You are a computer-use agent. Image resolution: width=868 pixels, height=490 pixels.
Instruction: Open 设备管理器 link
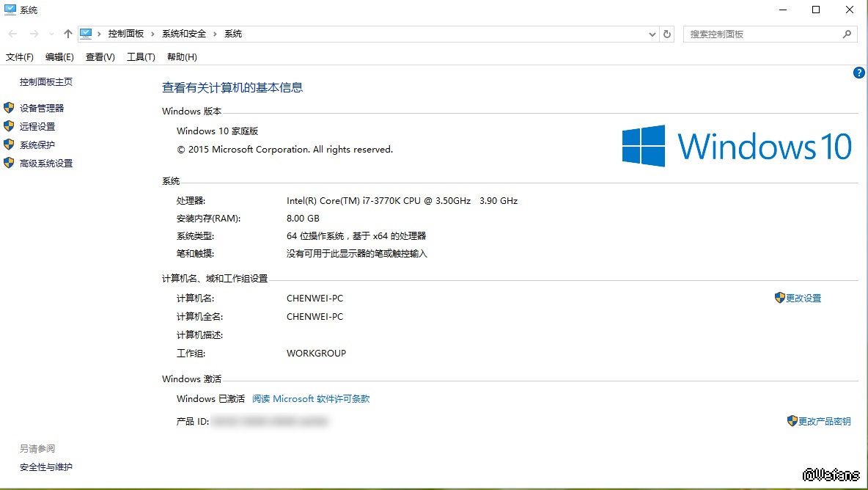42,108
